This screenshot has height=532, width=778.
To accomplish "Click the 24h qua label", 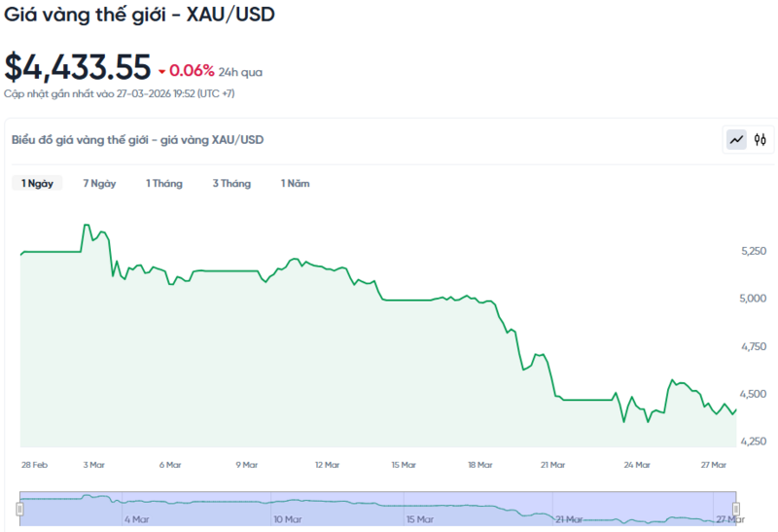I will [x=241, y=72].
